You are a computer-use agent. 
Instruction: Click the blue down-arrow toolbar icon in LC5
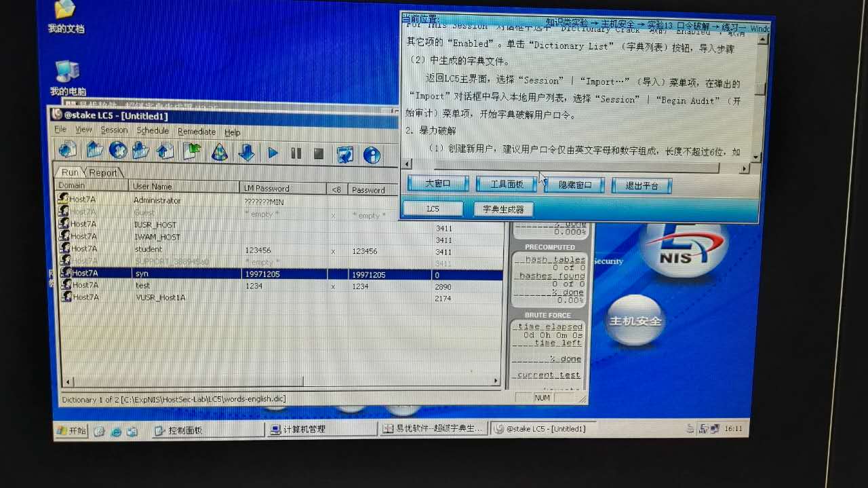[x=246, y=153]
